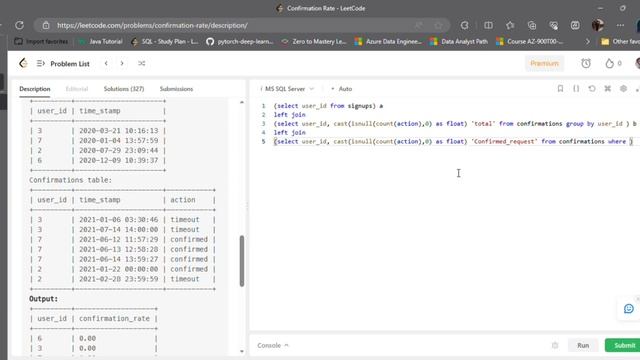640x360 pixels.
Task: Click description panel scrollbar thumb
Action: pyautogui.click(x=242, y=261)
